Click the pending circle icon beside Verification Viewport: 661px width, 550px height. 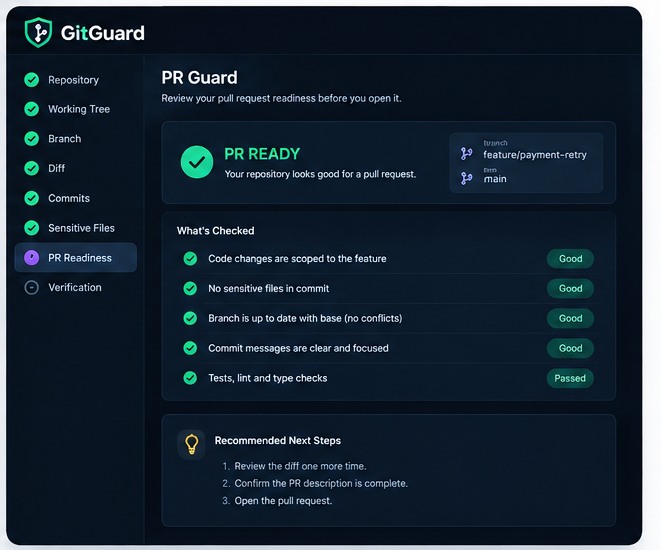pos(32,287)
